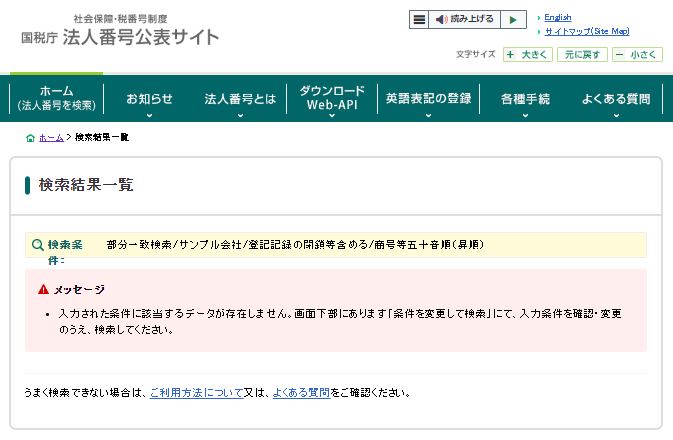
Task: Open the サイトマップ (Site Map) link
Action: pos(587,31)
